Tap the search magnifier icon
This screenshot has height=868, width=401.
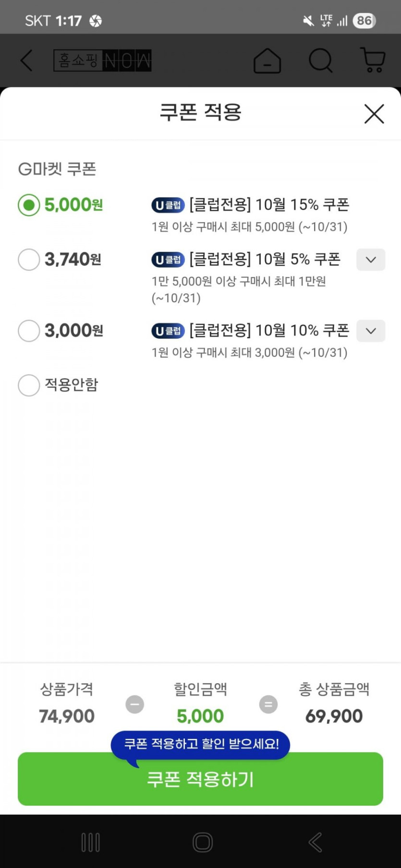point(320,61)
